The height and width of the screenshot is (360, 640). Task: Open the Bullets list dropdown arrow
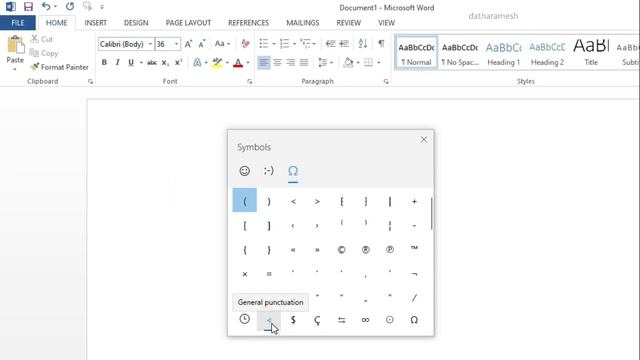pyautogui.click(x=273, y=44)
